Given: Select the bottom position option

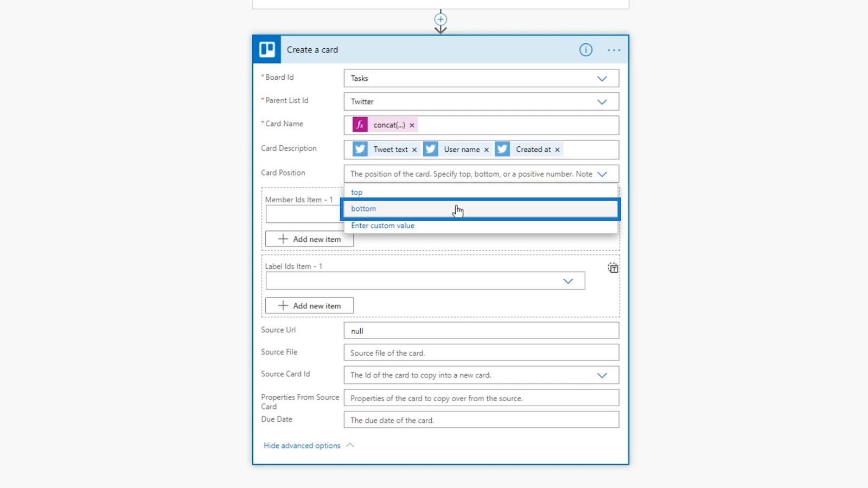Looking at the screenshot, I should coord(481,209).
